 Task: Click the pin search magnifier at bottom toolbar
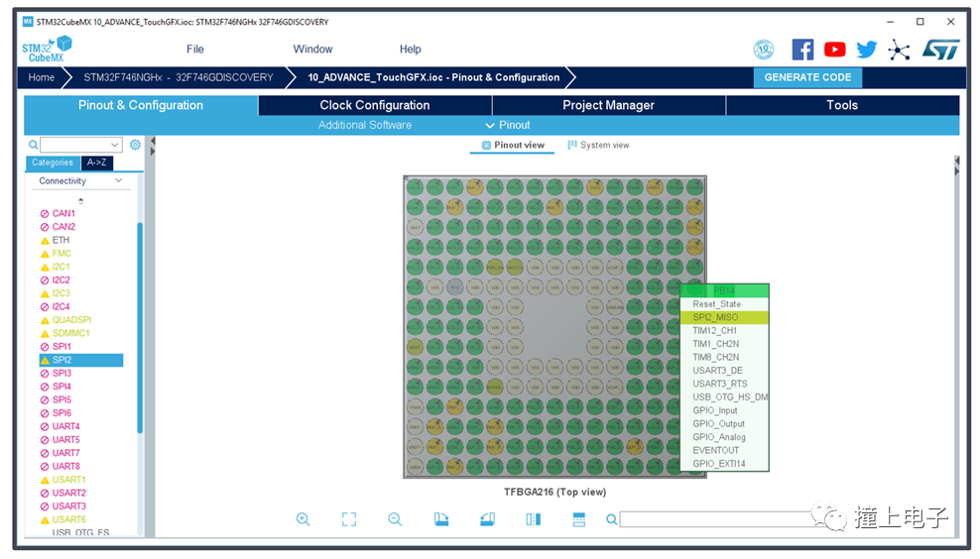pos(611,519)
